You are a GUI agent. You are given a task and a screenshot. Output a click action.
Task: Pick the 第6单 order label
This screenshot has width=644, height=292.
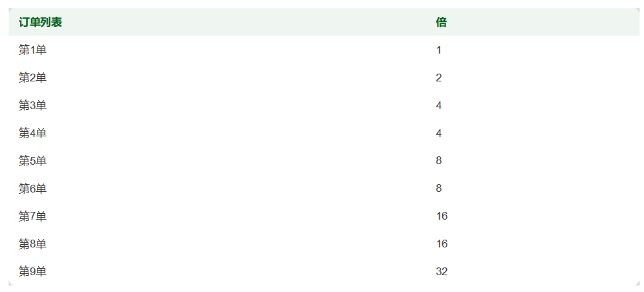point(32,189)
